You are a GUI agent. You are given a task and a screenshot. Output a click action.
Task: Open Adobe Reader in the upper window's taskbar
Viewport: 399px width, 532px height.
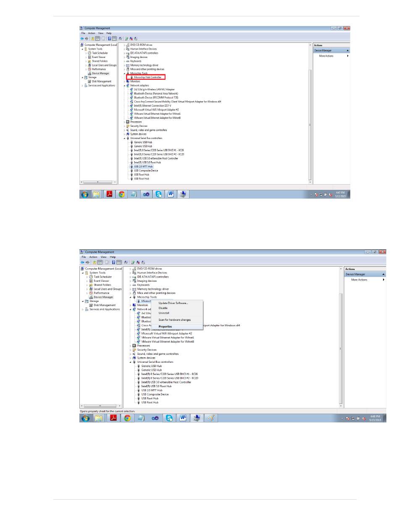109,194
